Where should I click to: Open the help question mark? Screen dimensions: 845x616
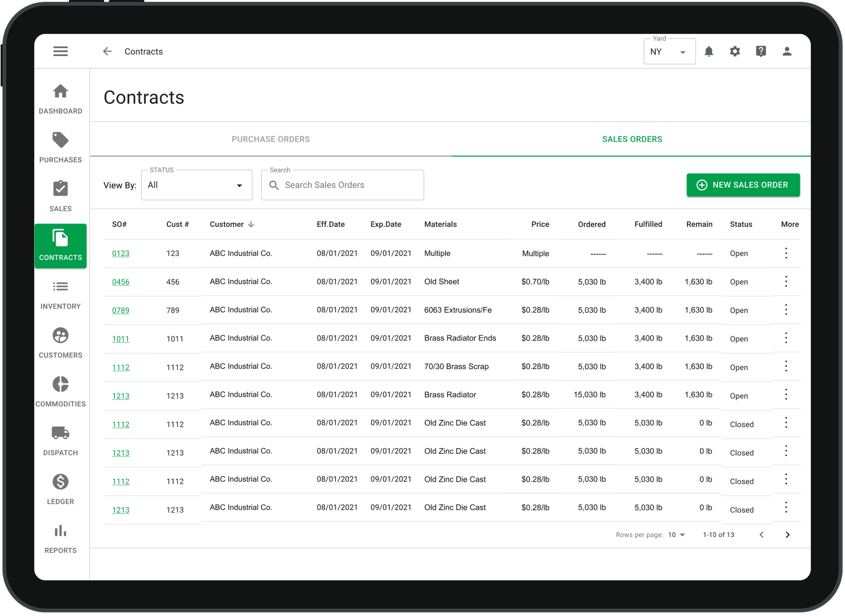coord(761,51)
